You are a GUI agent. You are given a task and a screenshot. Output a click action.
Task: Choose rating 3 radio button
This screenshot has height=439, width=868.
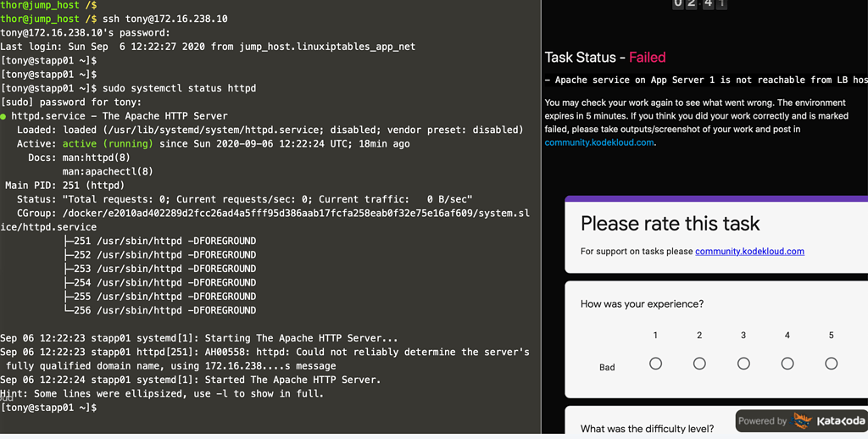click(x=743, y=364)
